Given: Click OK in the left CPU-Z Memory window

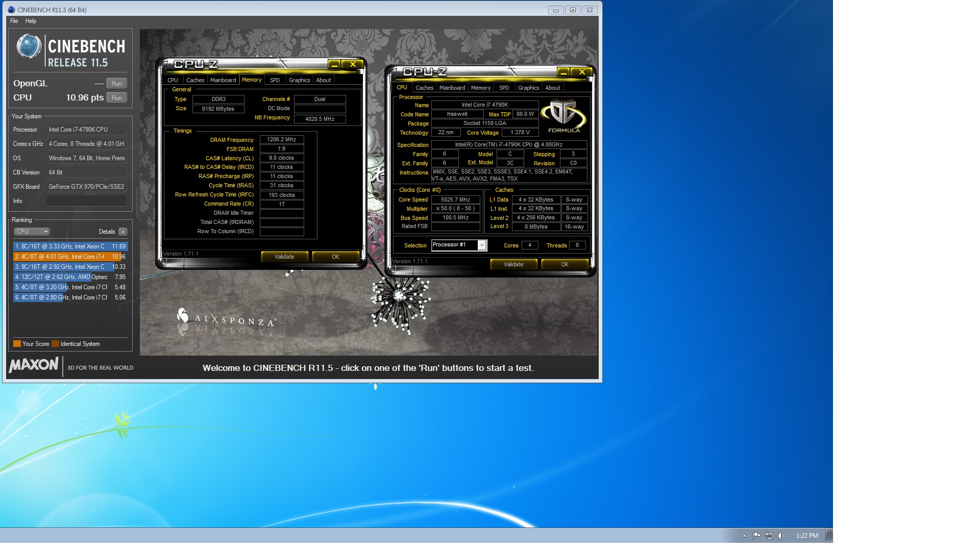Looking at the screenshot, I should point(335,257).
